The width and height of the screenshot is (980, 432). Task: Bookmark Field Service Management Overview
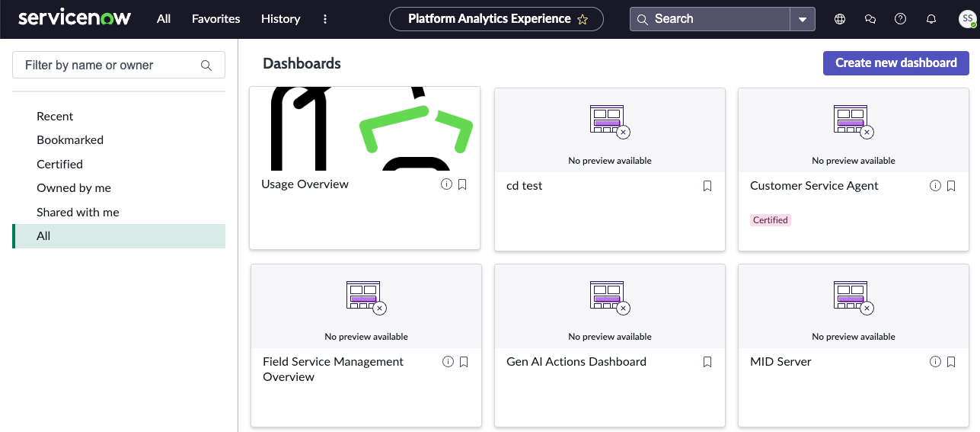(x=464, y=362)
